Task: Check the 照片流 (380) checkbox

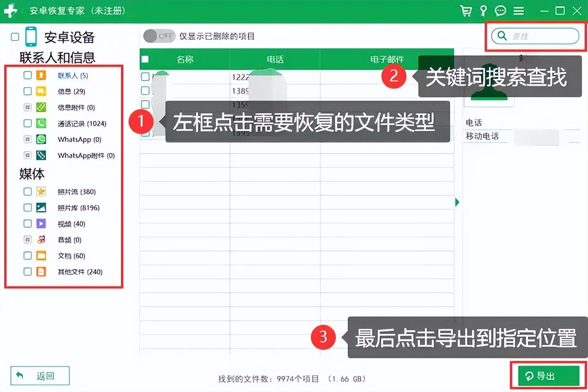Action: pyautogui.click(x=27, y=191)
